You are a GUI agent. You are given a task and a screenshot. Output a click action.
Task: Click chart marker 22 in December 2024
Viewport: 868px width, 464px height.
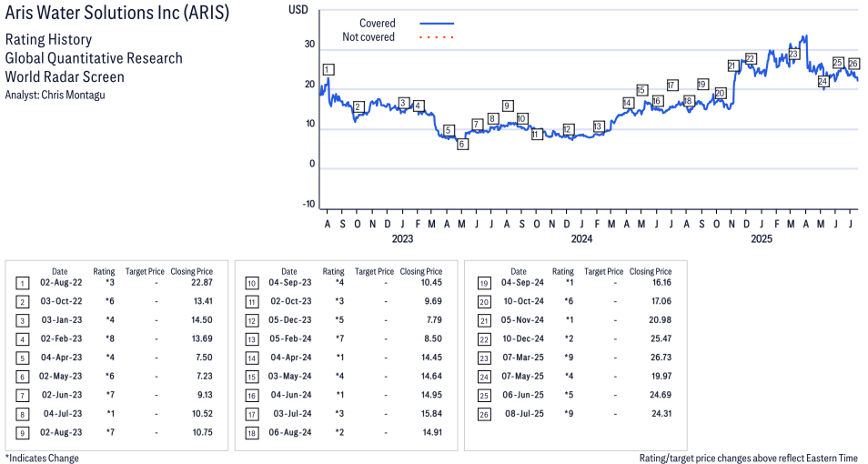[751, 59]
